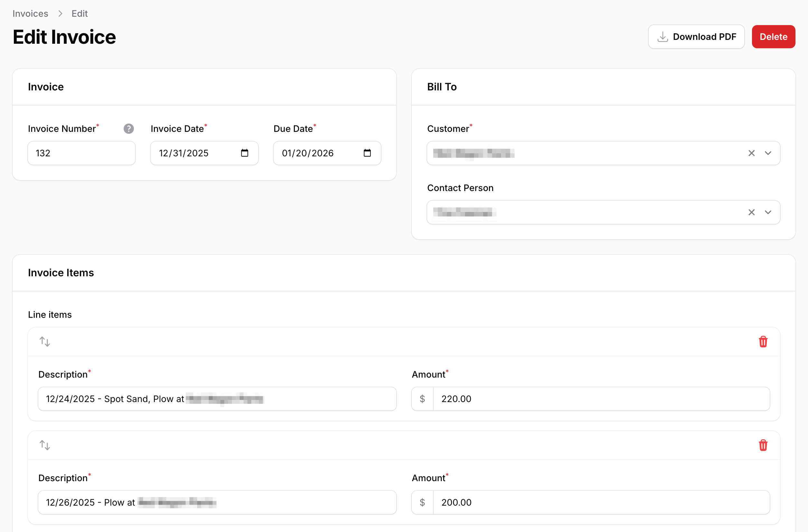Screen dimensions: 808x532
Task: Clear the selected Contact Person
Action: [x=751, y=212]
